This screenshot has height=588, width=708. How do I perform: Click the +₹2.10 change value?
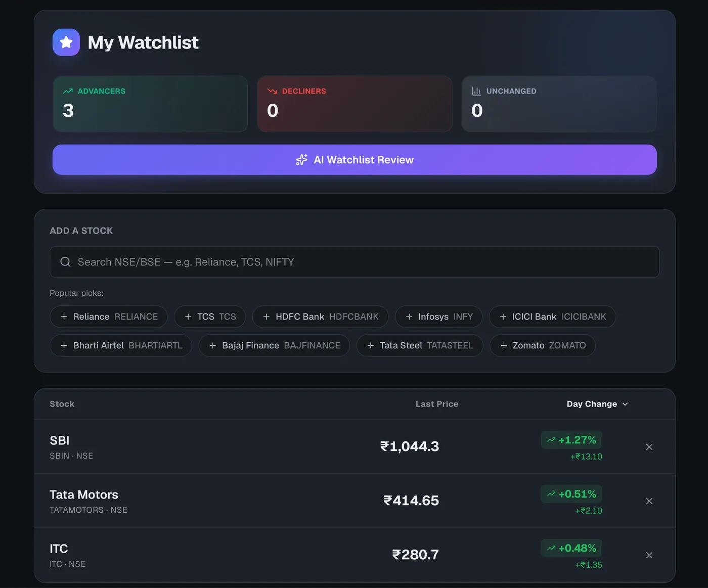click(589, 511)
